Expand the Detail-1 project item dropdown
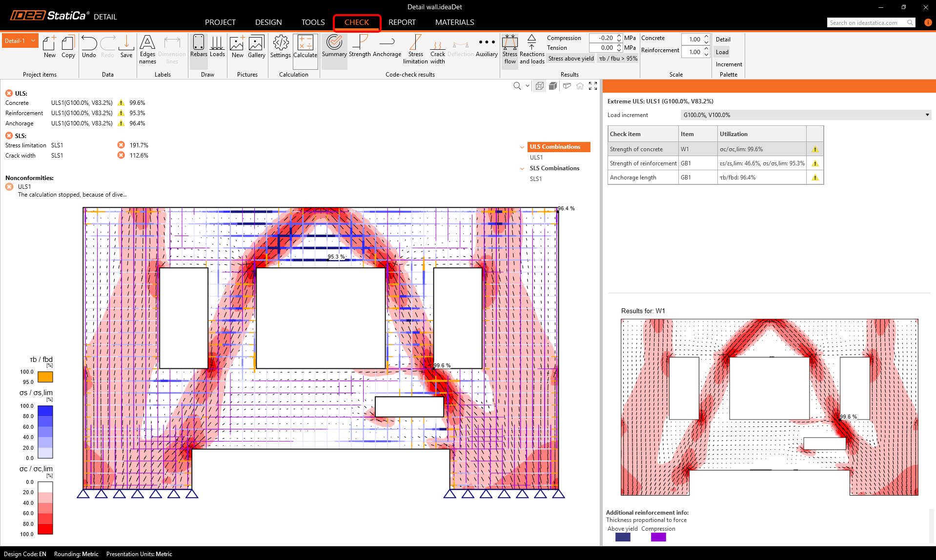The width and height of the screenshot is (936, 560). coord(33,41)
